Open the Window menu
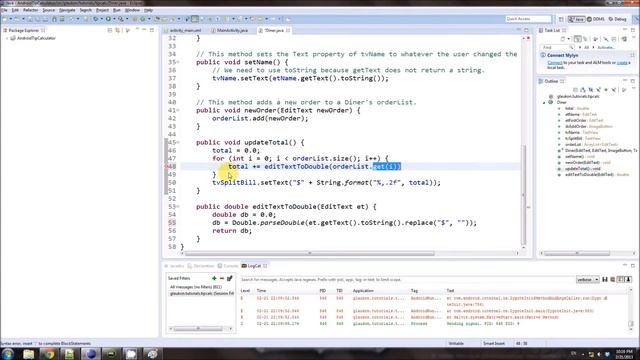 (132, 10)
